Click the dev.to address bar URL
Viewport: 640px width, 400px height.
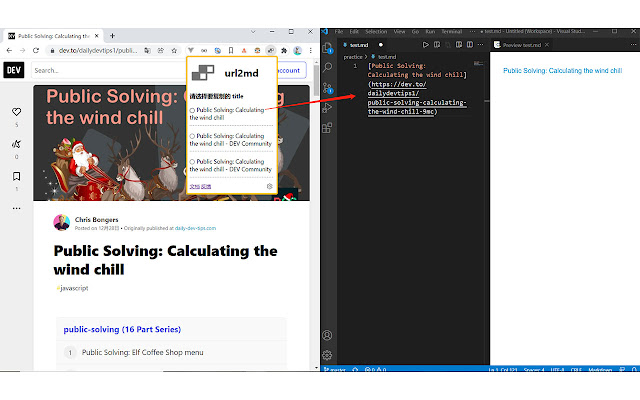coord(98,51)
